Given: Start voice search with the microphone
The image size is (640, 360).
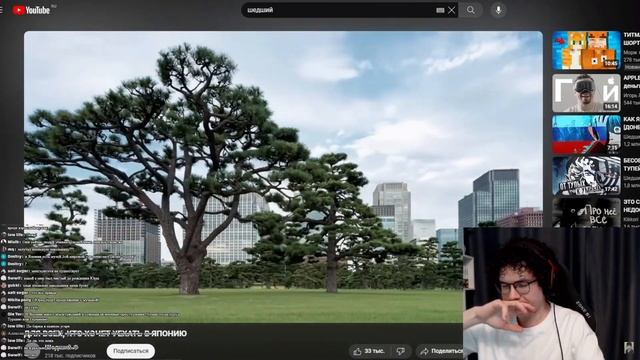Looking at the screenshot, I should (x=498, y=10).
